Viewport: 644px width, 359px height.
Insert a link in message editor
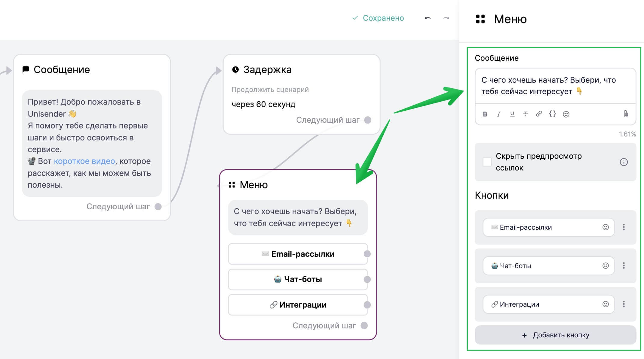point(539,114)
